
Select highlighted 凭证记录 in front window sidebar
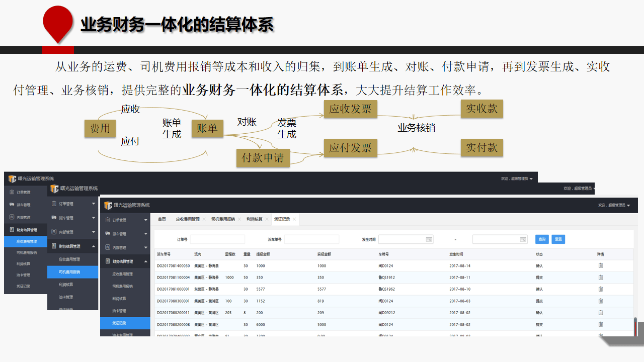point(125,323)
